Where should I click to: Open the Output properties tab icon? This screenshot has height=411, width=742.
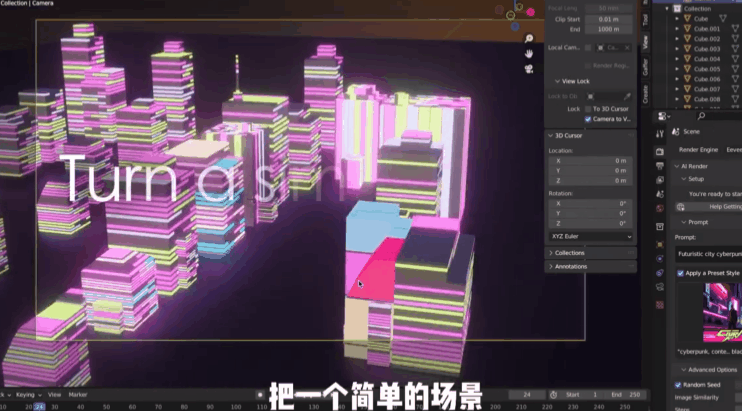point(660,166)
